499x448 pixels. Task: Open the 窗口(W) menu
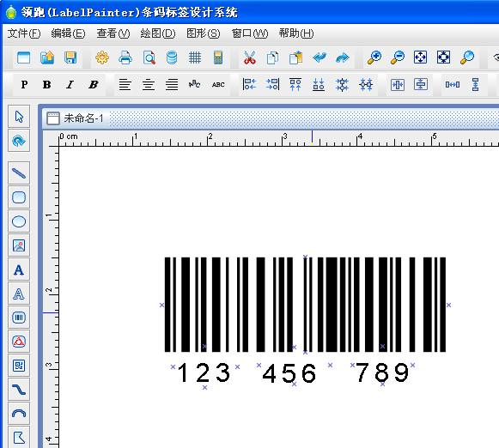tap(250, 33)
